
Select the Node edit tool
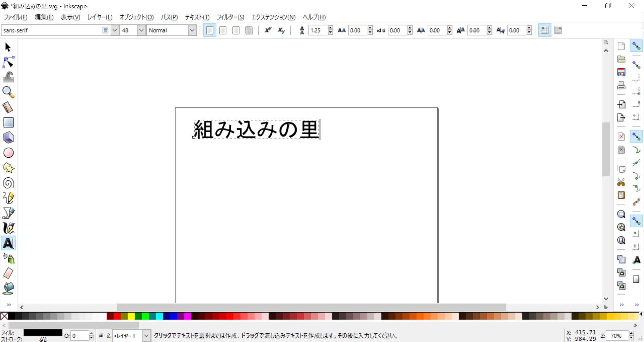point(8,62)
